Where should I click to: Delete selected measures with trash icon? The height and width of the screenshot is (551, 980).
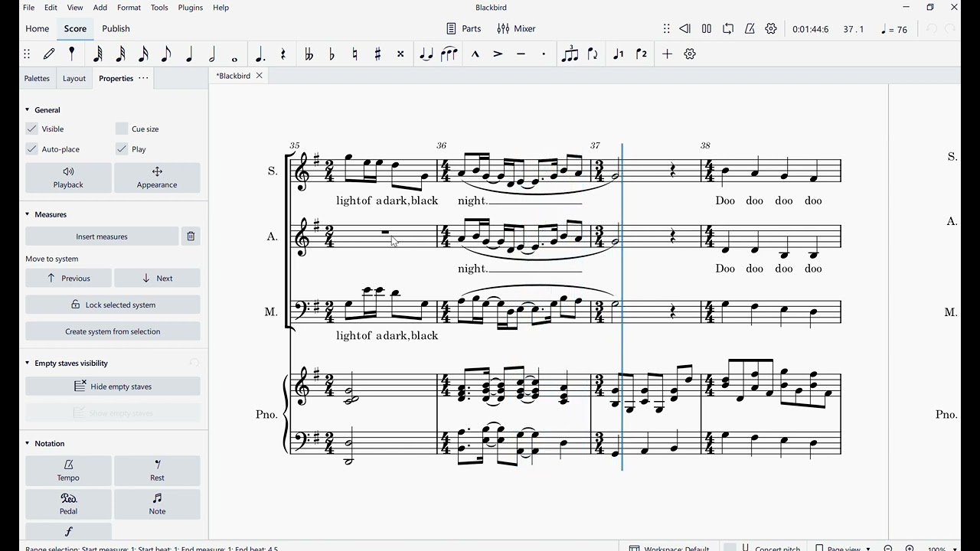[191, 236]
